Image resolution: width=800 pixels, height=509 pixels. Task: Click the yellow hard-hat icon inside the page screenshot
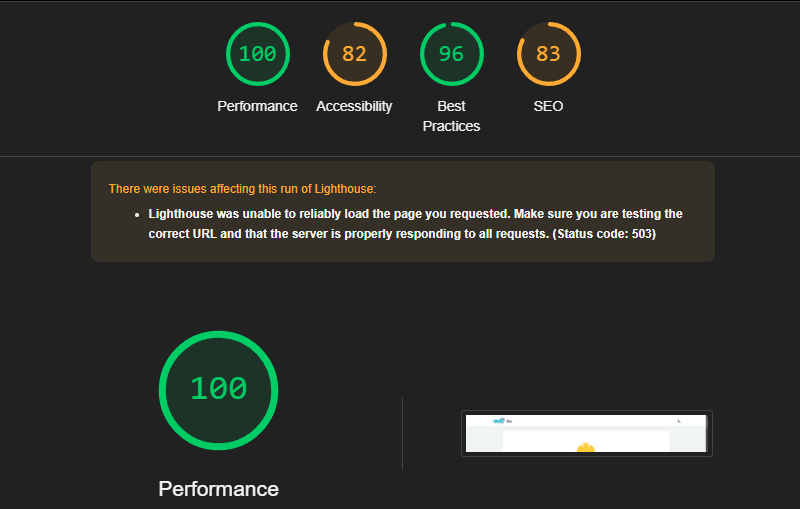[x=586, y=447]
